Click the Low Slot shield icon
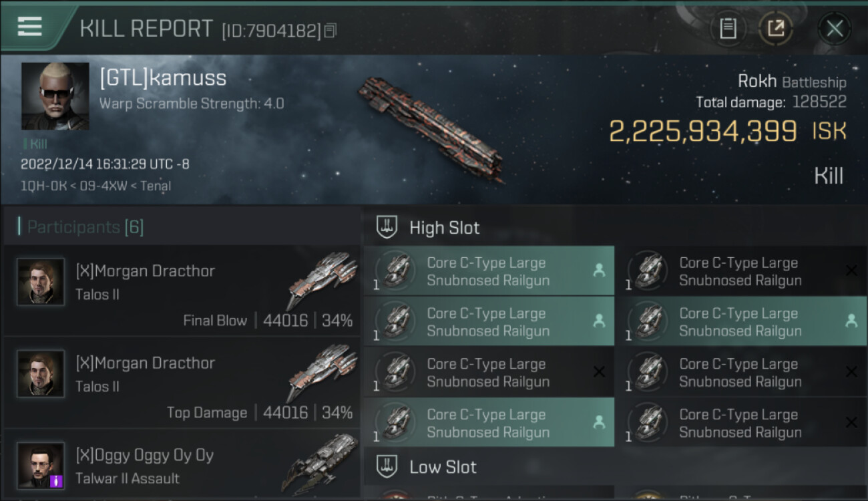The height and width of the screenshot is (501, 868). click(387, 466)
